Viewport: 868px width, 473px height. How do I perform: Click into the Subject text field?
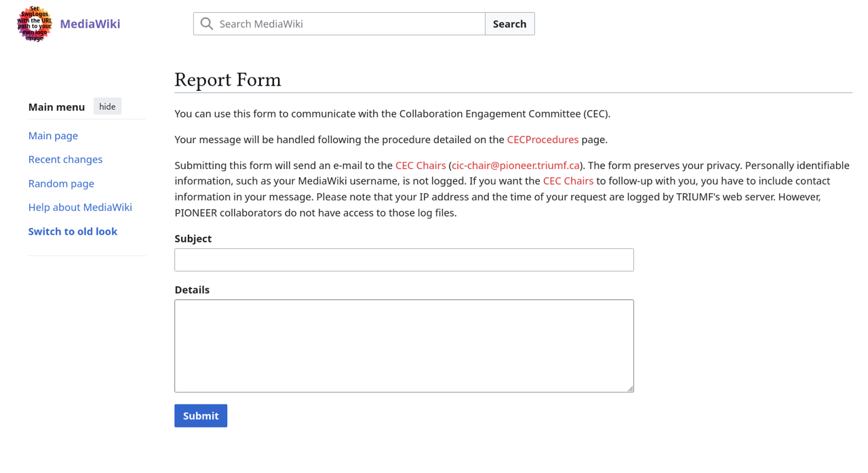[404, 260]
